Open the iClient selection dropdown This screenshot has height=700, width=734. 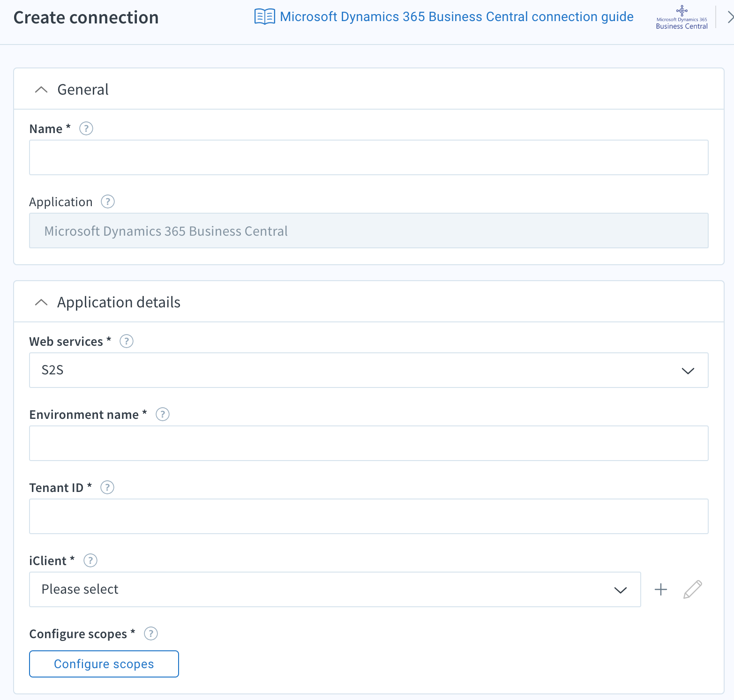point(621,589)
